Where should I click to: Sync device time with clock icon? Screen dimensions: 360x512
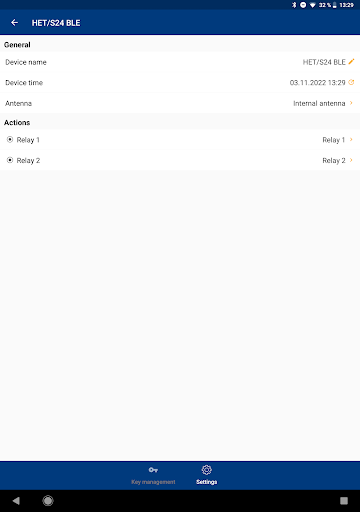pyautogui.click(x=351, y=82)
